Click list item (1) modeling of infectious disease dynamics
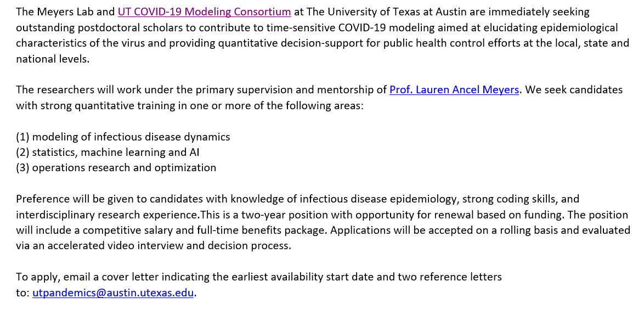Screen dimensions: 644x309 [x=123, y=137]
